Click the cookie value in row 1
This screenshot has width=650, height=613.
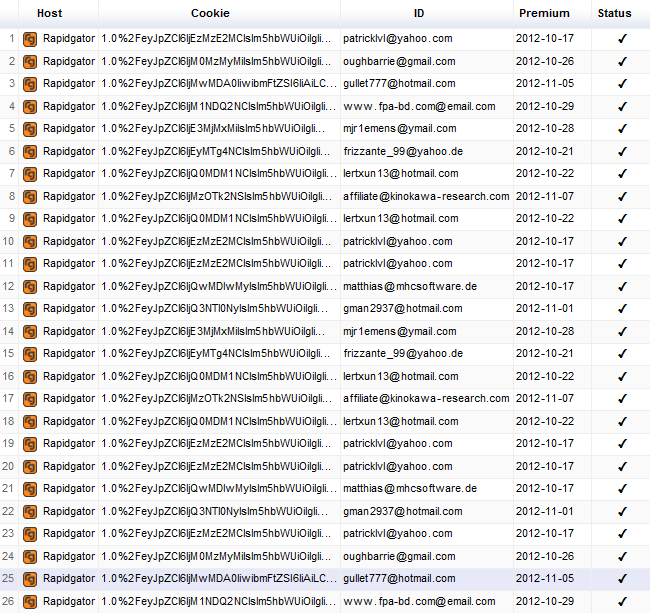pyautogui.click(x=216, y=39)
